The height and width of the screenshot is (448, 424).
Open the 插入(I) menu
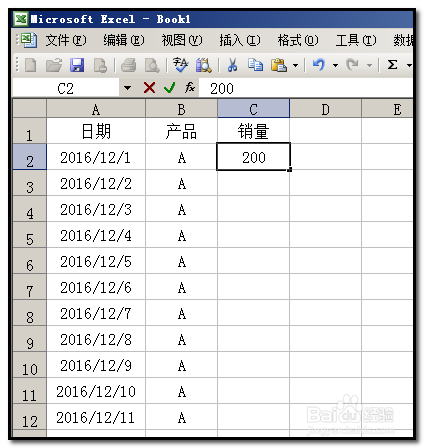tap(240, 40)
